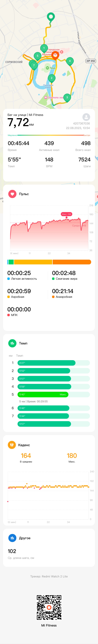Select the kilometer 1 pace bar 6'27"

(46, 363)
